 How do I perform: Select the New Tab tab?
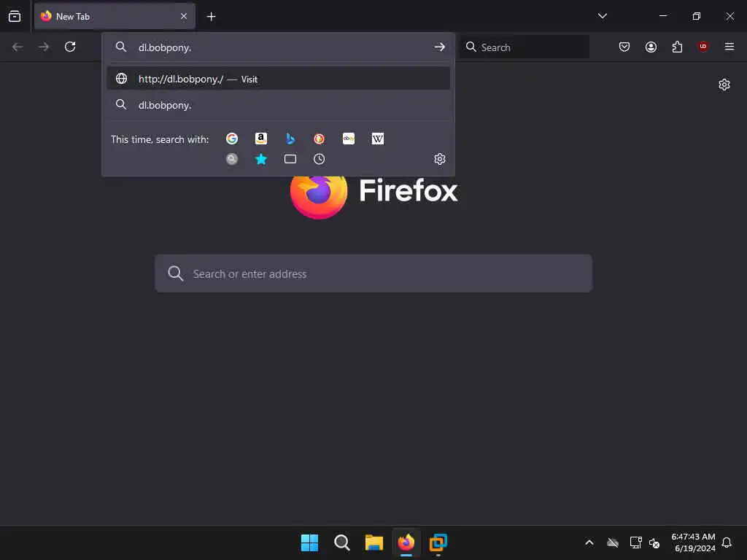pyautogui.click(x=115, y=16)
